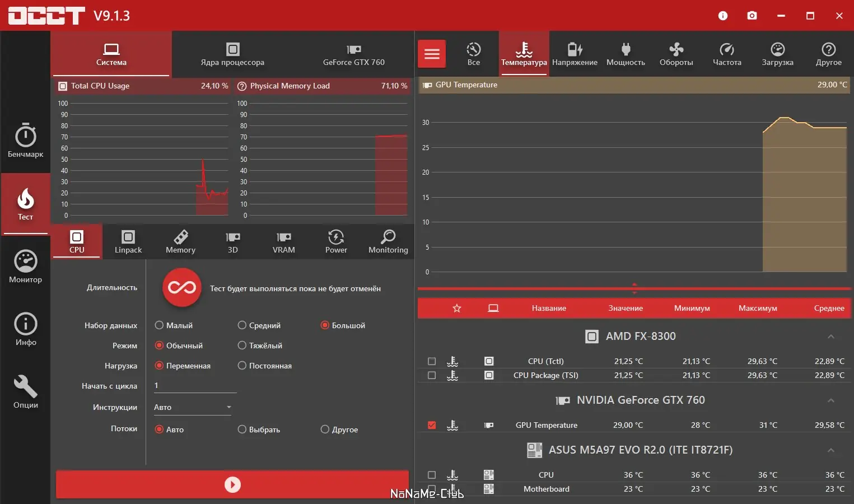Collapse the AMD FX-8300 sensor group
Image resolution: width=854 pixels, height=504 pixels.
[831, 337]
